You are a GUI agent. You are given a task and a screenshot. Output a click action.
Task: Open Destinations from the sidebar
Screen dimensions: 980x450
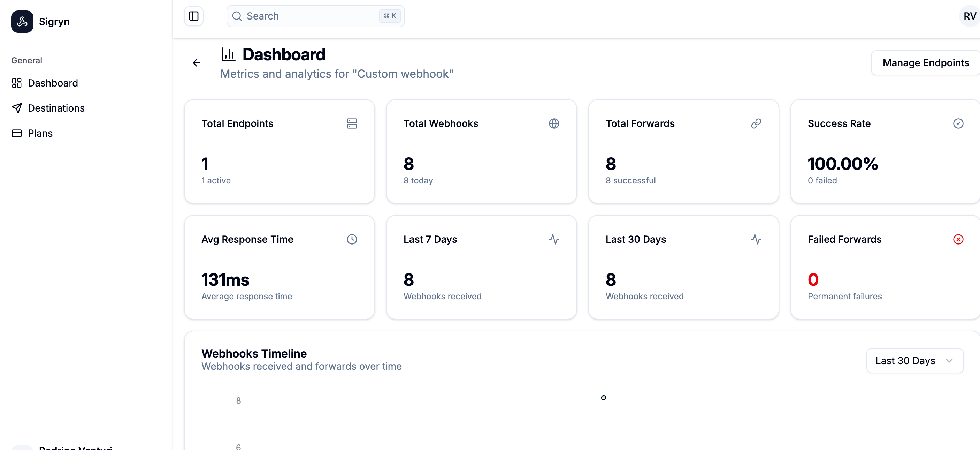pyautogui.click(x=56, y=108)
